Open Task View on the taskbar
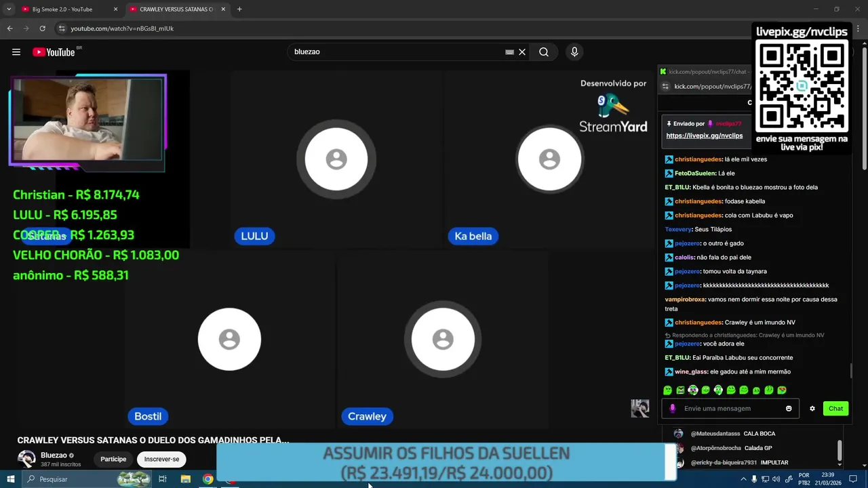 (x=163, y=479)
